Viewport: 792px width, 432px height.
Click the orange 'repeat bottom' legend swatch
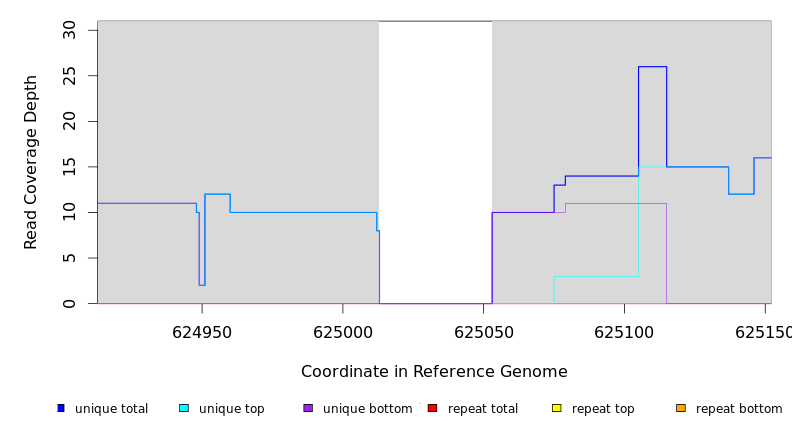(681, 408)
